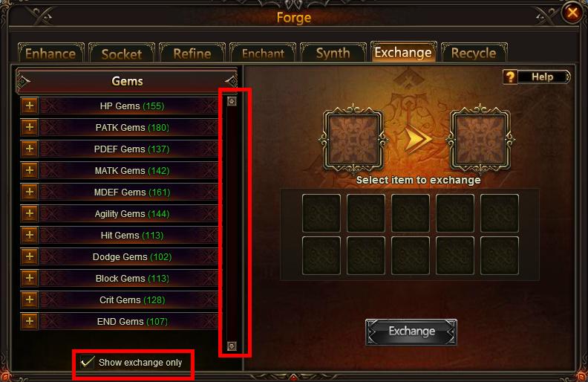The width and height of the screenshot is (588, 382).
Task: Click the gem list scrollbar track
Action: (232, 223)
